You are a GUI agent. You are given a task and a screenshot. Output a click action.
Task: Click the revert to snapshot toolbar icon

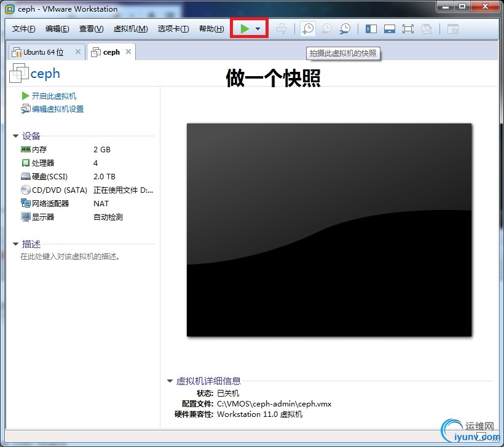click(x=326, y=29)
